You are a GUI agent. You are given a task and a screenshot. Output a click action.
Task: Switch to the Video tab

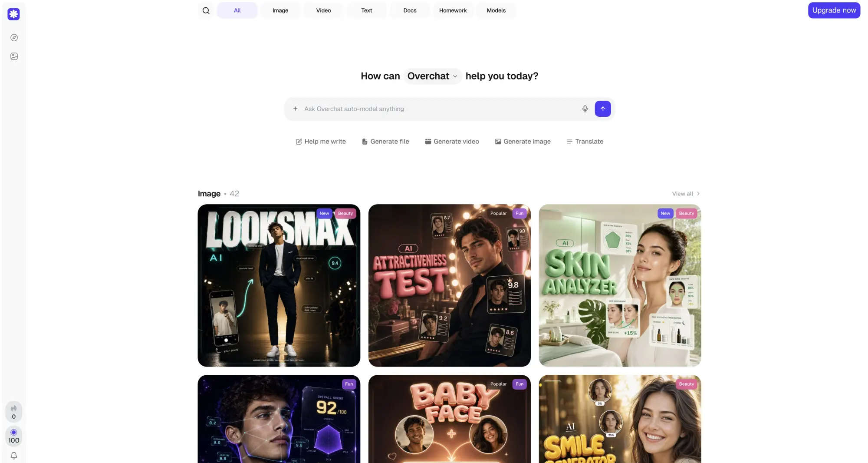[x=323, y=10]
